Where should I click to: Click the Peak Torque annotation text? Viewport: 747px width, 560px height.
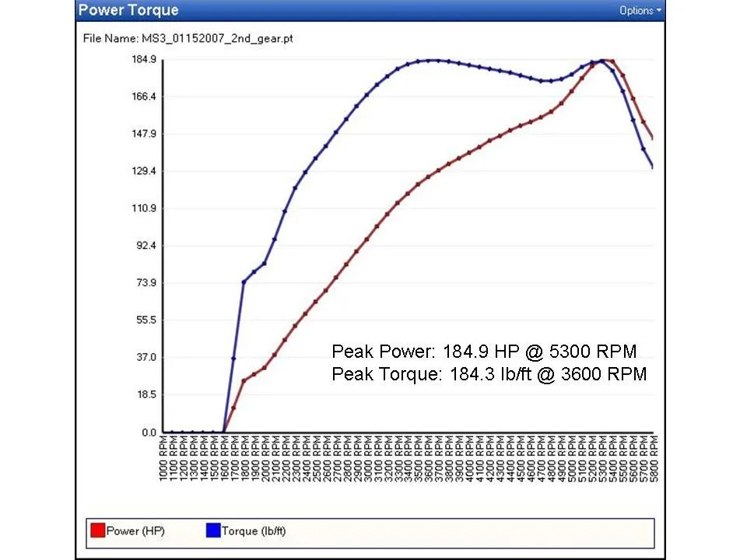[489, 374]
